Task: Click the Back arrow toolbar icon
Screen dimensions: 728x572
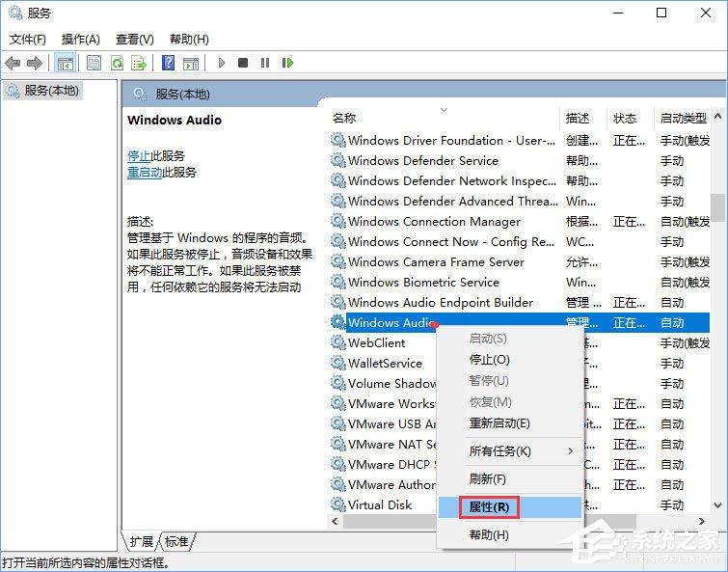Action: tap(13, 63)
